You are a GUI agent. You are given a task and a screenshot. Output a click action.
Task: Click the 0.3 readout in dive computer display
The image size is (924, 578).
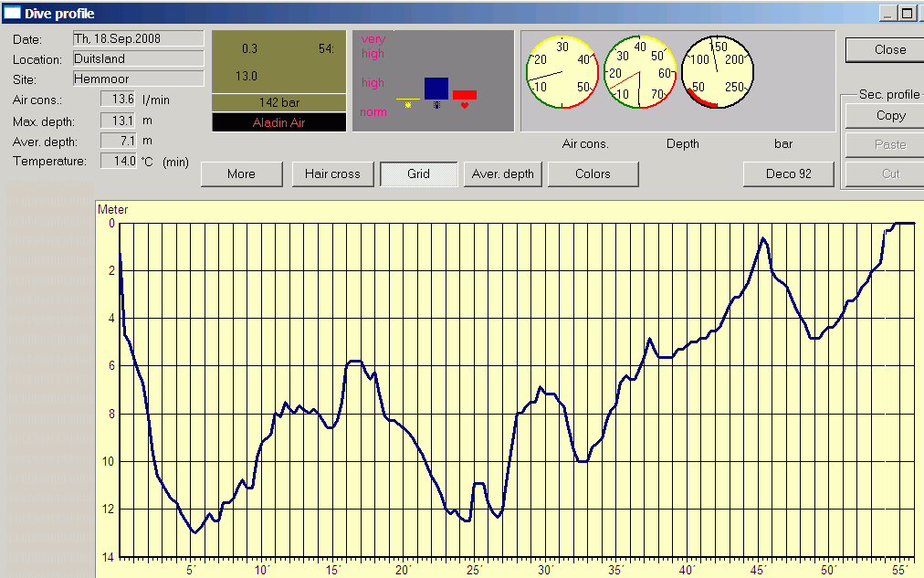pyautogui.click(x=249, y=49)
